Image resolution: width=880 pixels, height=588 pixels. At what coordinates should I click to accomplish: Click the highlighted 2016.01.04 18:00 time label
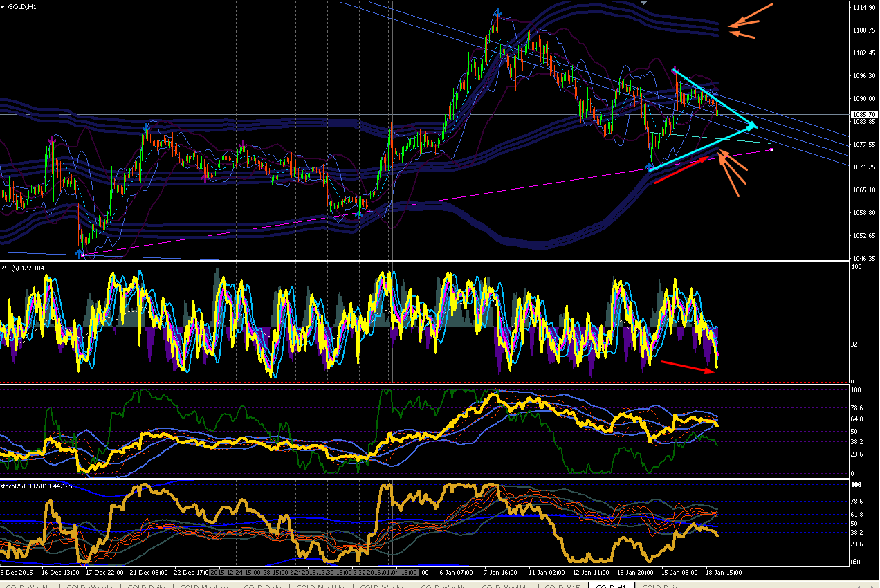point(392,573)
